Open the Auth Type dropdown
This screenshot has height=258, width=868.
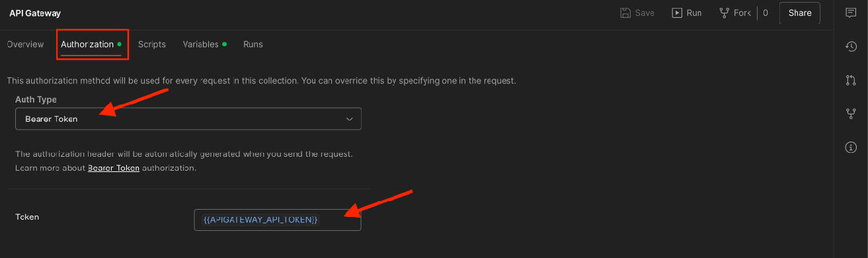point(188,119)
